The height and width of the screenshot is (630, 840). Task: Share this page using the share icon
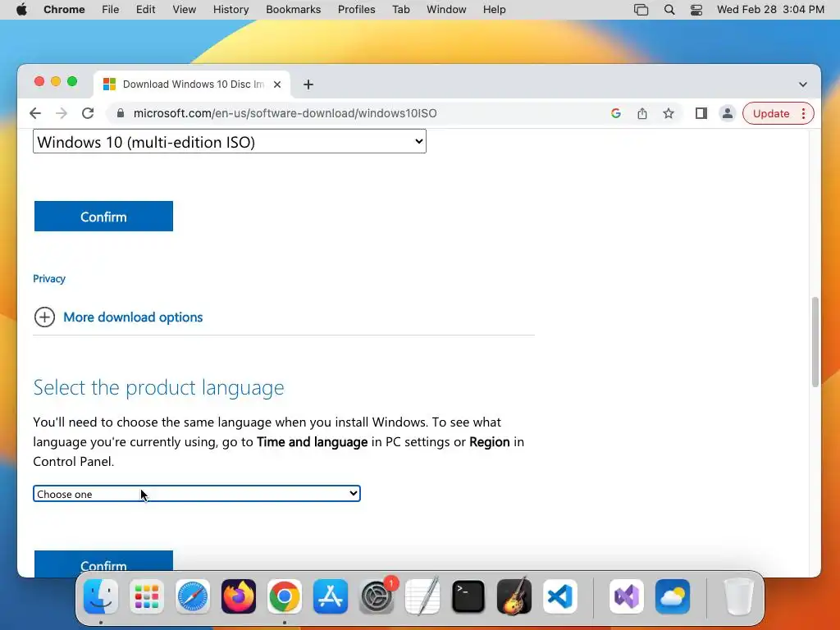(642, 113)
